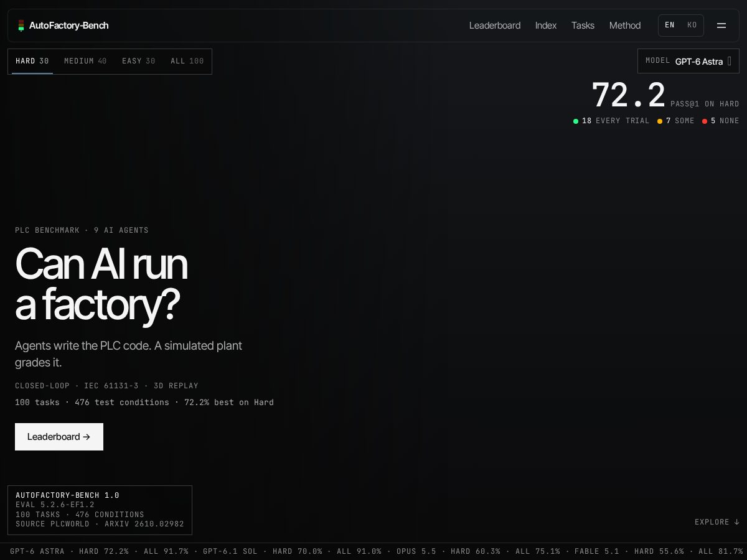
Task: Click the PLC BENCHMARK · 9 AI AGENTS label
Action: point(82,230)
